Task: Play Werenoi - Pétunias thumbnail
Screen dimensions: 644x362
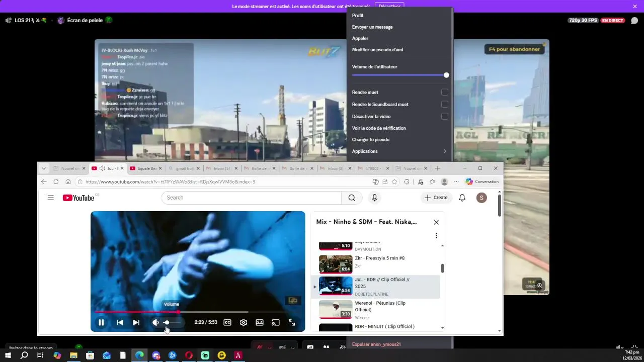Action: point(336,309)
